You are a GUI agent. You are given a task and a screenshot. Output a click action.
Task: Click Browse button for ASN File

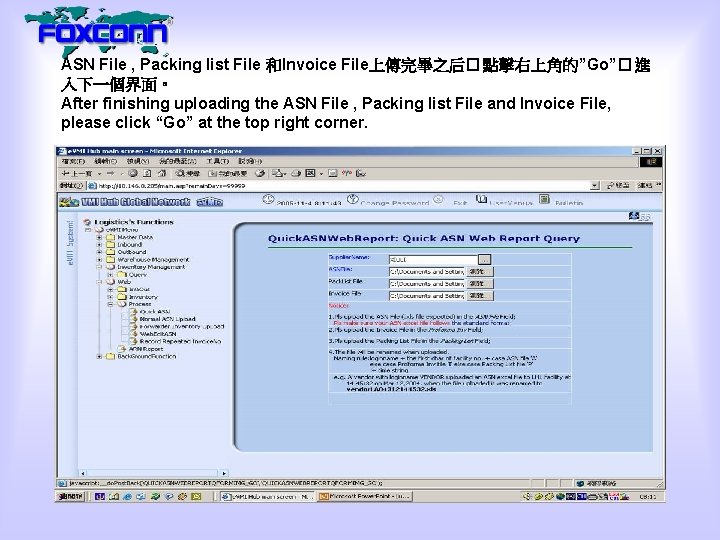(479, 272)
